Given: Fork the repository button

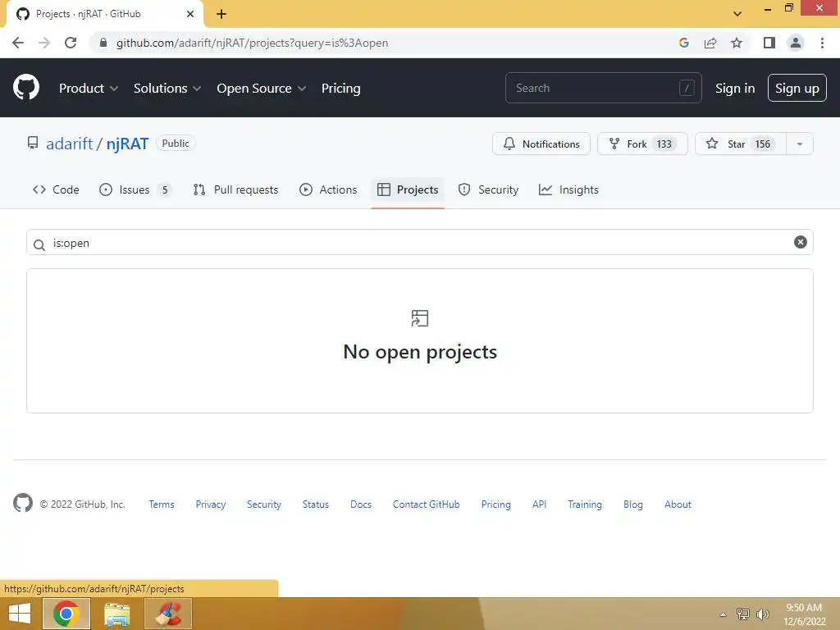Looking at the screenshot, I should point(642,144).
